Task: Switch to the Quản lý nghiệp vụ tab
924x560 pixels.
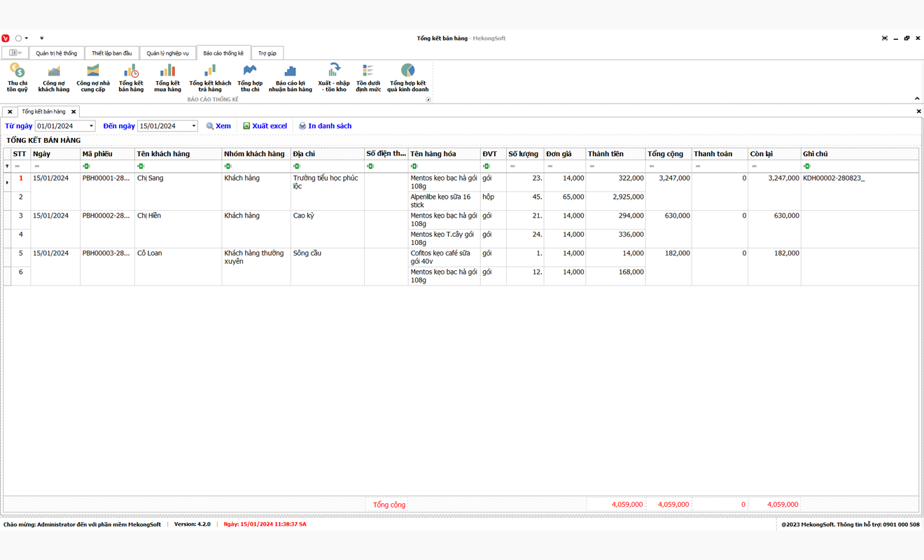Action: click(x=167, y=53)
